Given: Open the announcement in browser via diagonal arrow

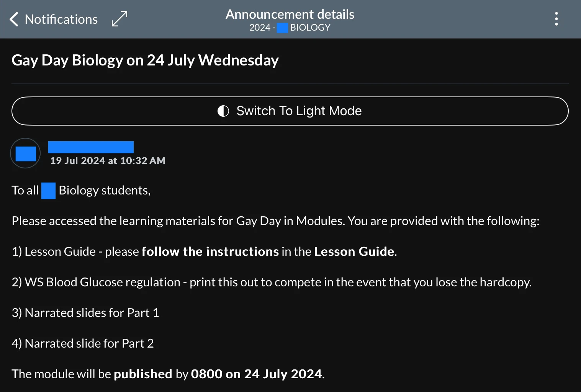Looking at the screenshot, I should [x=119, y=18].
